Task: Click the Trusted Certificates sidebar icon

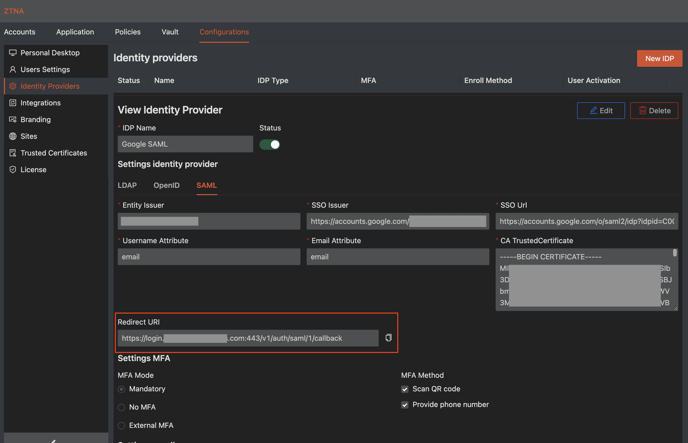Action: coord(13,153)
